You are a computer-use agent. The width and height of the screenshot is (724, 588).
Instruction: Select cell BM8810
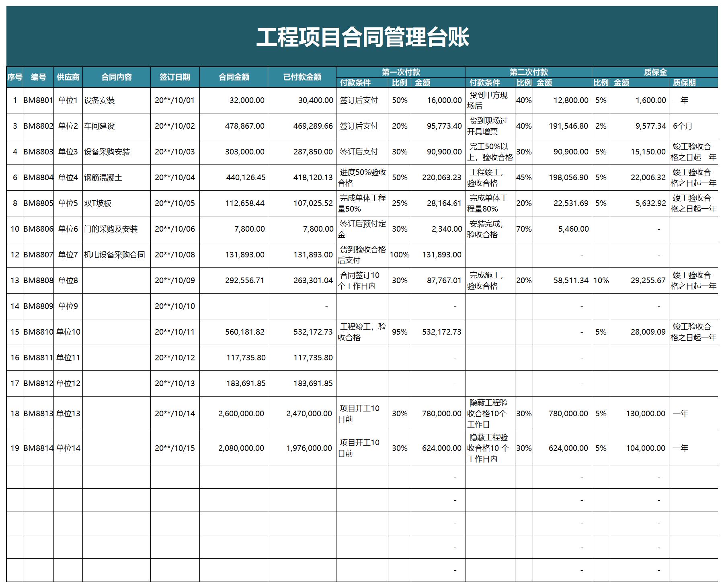point(39,332)
